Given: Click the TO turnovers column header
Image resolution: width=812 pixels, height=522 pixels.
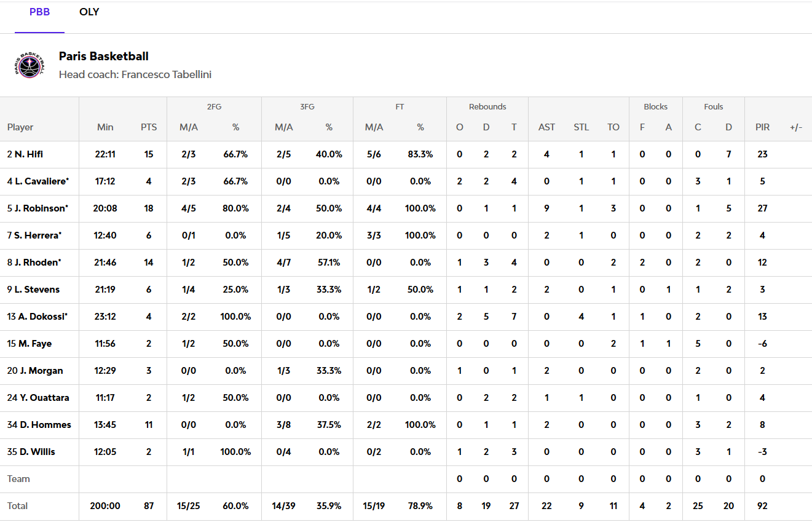Looking at the screenshot, I should (x=613, y=127).
